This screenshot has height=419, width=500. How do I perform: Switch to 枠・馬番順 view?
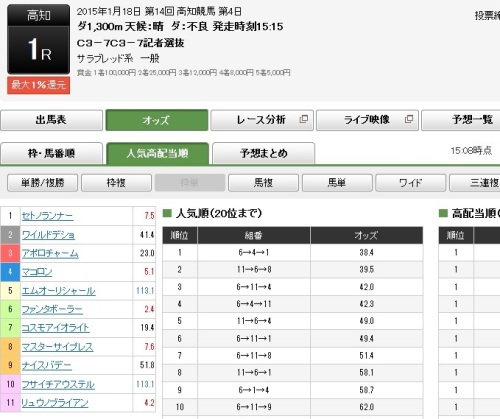pos(51,154)
